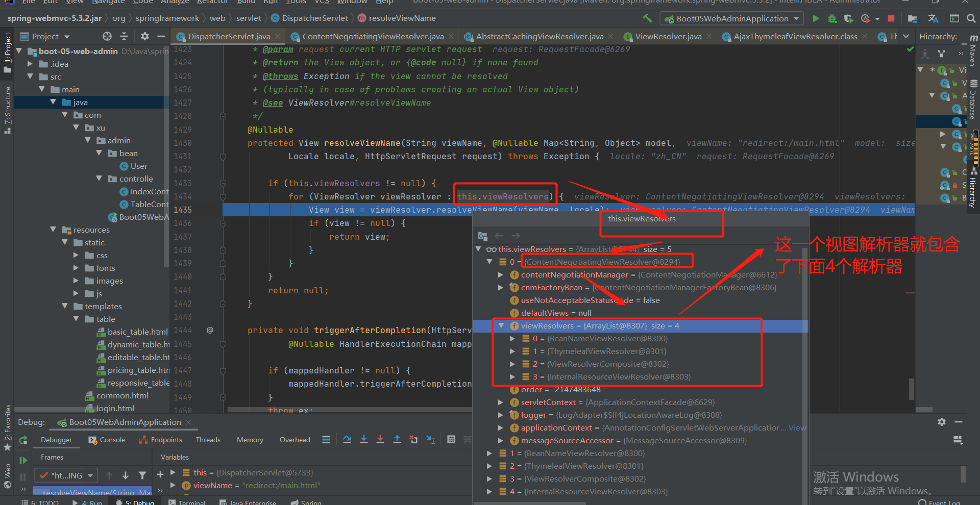Toggle Hierarchy tool window on right strip

point(973,188)
